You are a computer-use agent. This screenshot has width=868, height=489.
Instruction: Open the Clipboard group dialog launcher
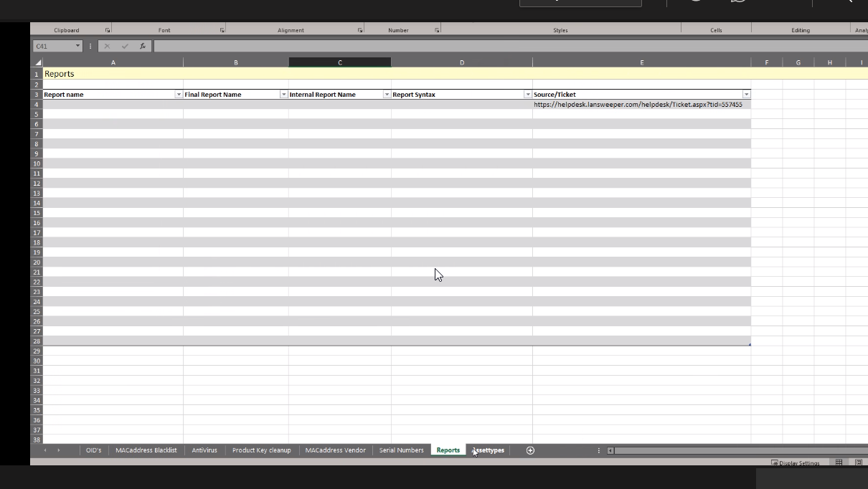(x=108, y=30)
